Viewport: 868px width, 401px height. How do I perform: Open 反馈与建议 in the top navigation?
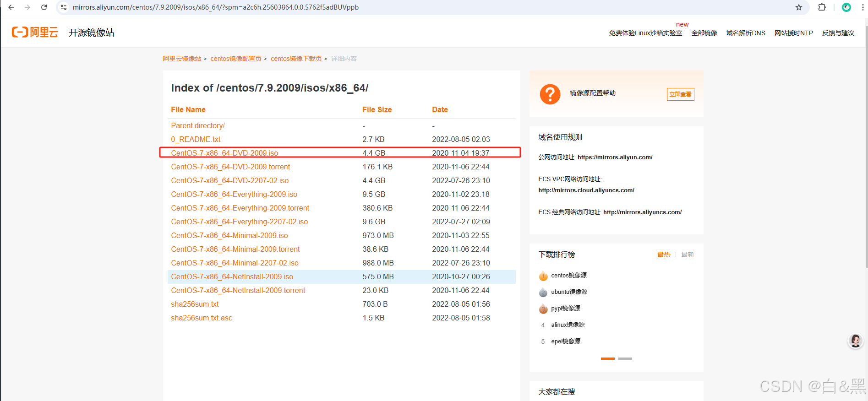tap(838, 33)
